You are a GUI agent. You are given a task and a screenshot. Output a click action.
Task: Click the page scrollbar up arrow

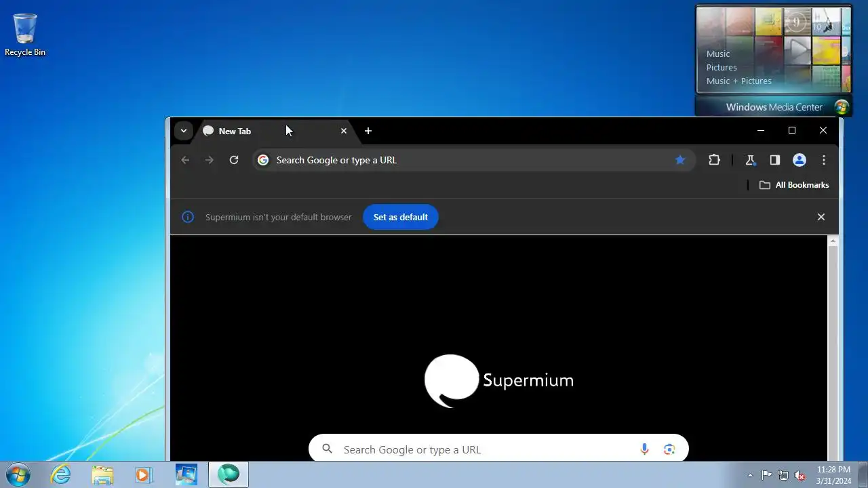pos(833,241)
